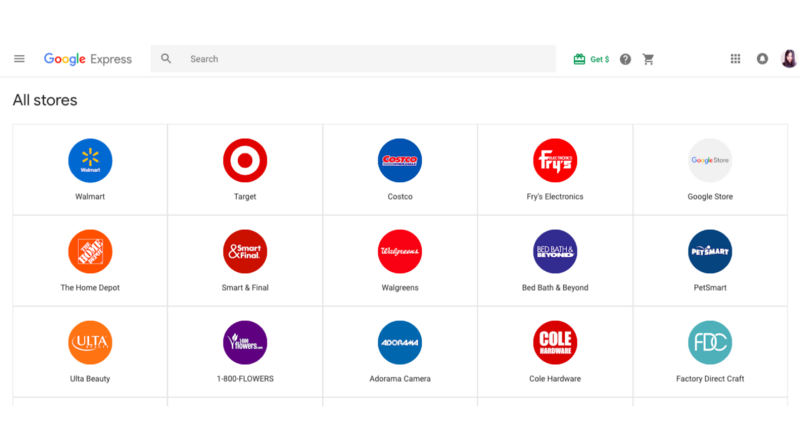The height and width of the screenshot is (447, 800).
Task: Click the Cole Hardware logo
Action: tap(555, 342)
